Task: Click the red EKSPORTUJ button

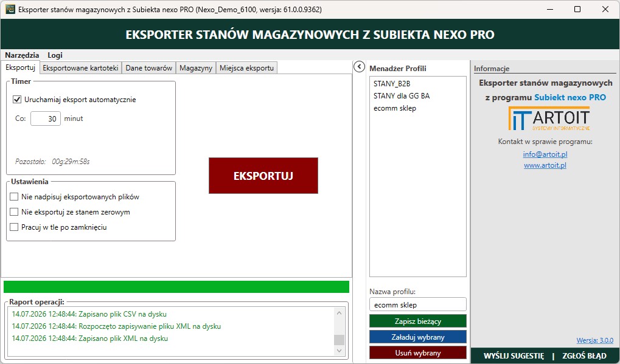Action: coord(263,176)
